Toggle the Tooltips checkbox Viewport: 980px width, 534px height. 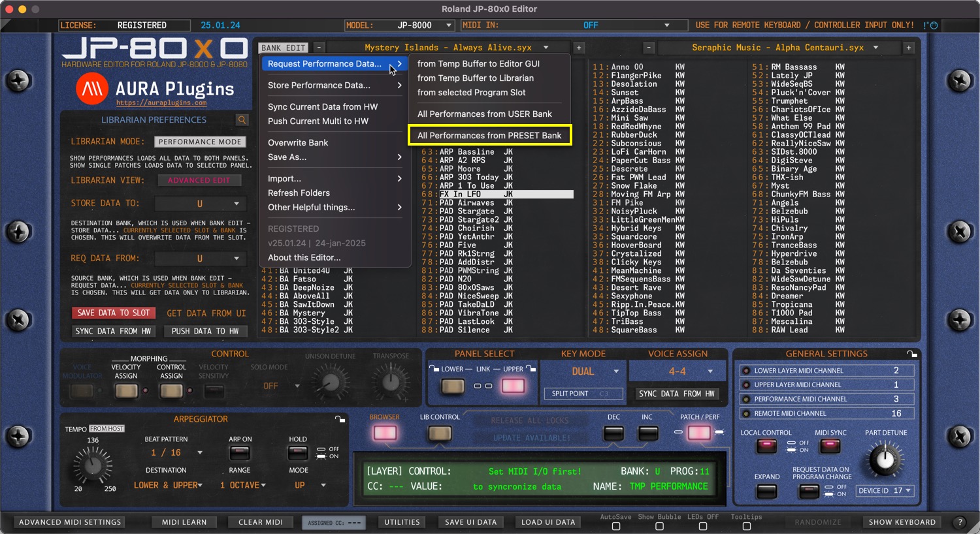(x=746, y=526)
